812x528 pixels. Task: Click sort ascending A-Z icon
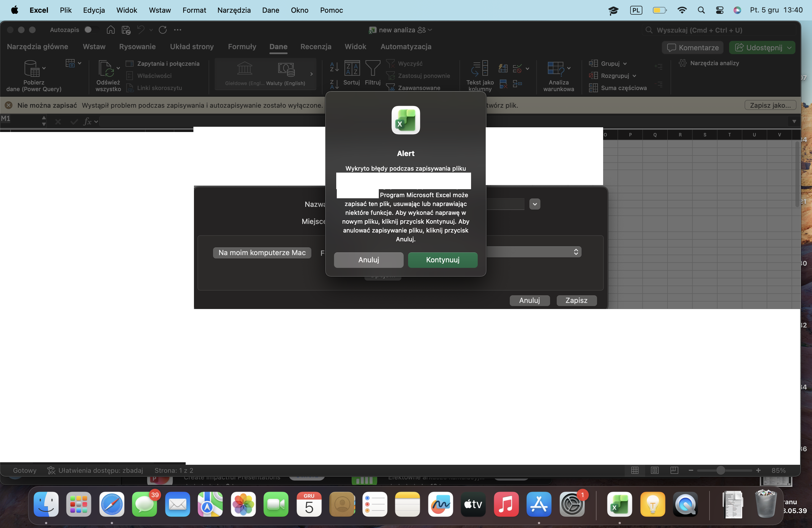(x=334, y=67)
